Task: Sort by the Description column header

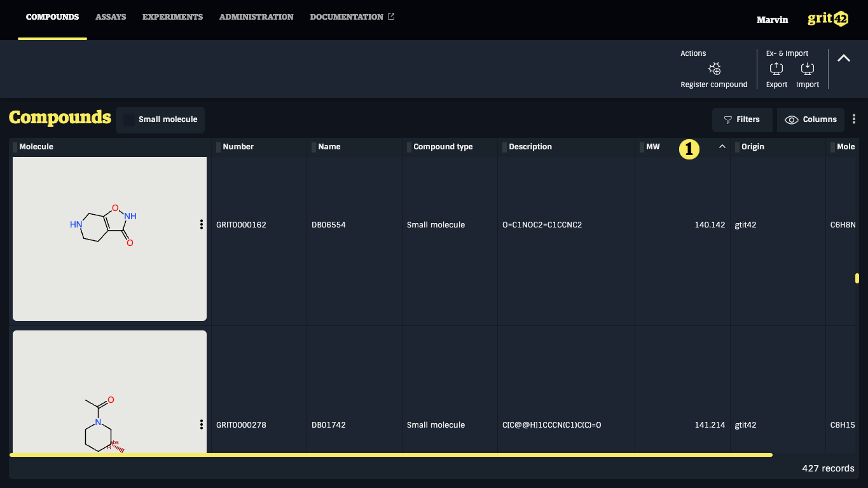Action: click(x=530, y=147)
